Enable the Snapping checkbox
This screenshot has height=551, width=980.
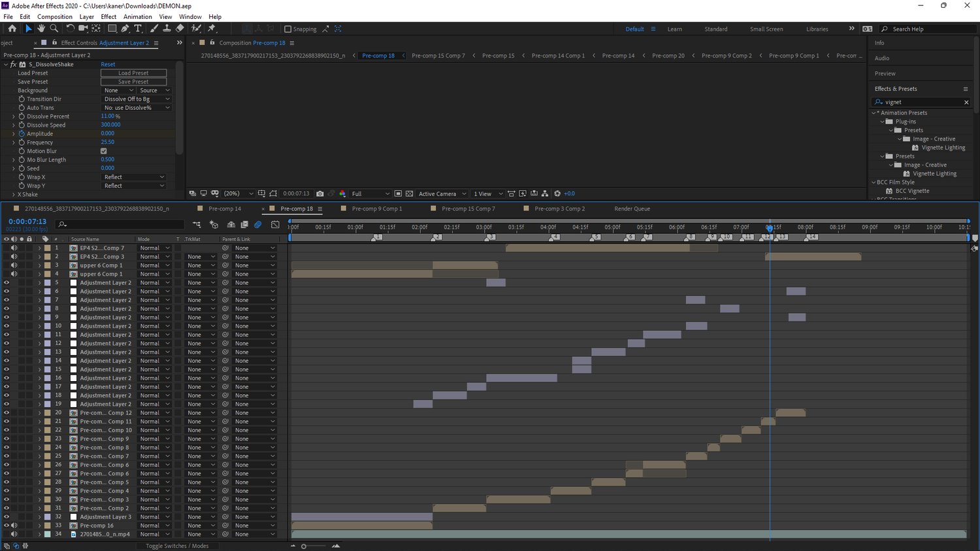tap(288, 29)
